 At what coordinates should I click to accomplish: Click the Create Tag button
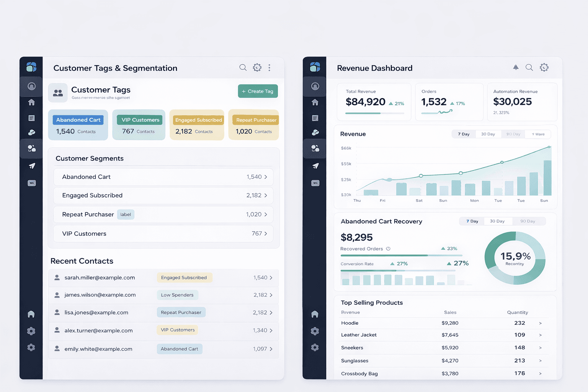click(258, 91)
